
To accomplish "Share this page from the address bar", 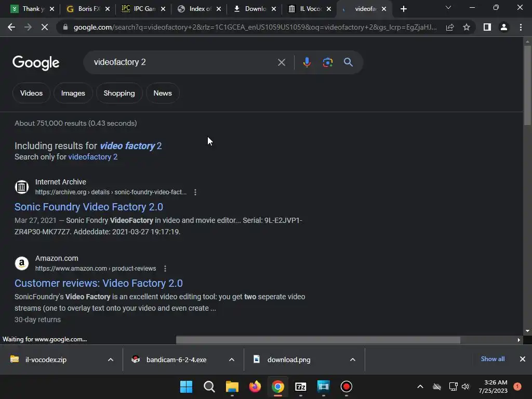I will [450, 27].
